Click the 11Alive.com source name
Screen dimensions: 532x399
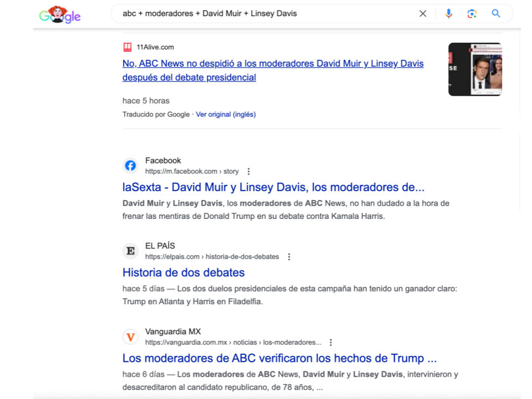tap(155, 47)
